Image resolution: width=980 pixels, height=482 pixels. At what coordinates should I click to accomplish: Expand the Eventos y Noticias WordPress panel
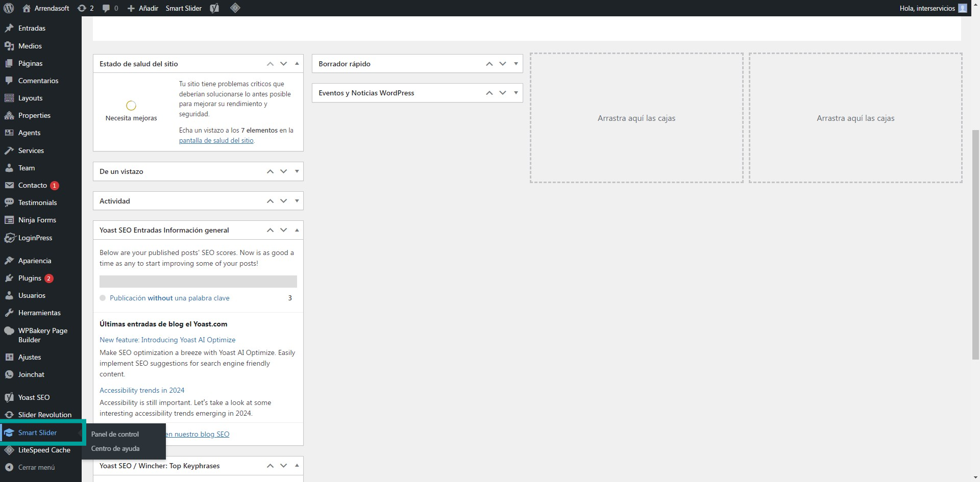click(516, 93)
